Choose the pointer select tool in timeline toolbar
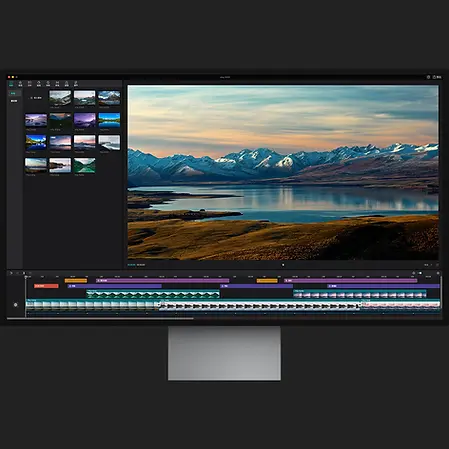This screenshot has height=449, width=449. (x=11, y=273)
